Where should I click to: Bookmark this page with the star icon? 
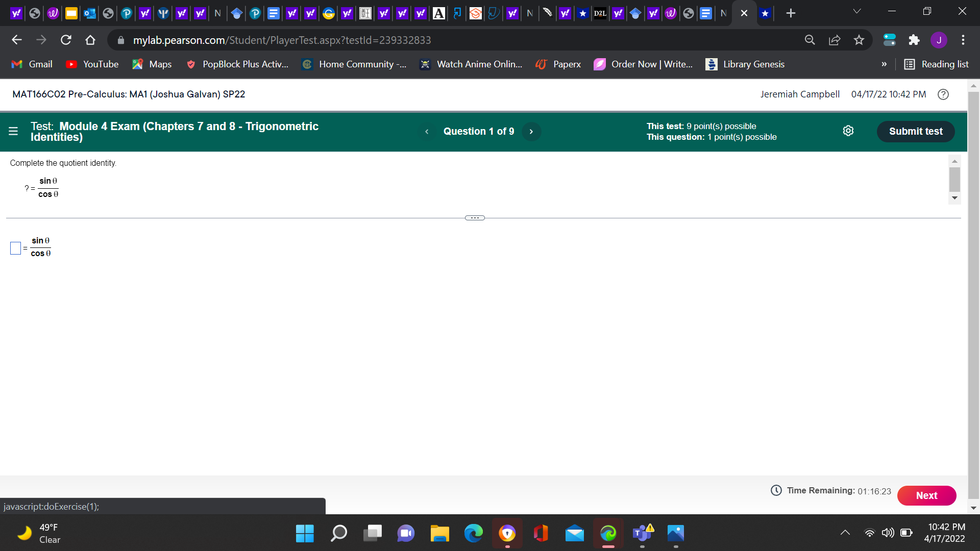[859, 40]
